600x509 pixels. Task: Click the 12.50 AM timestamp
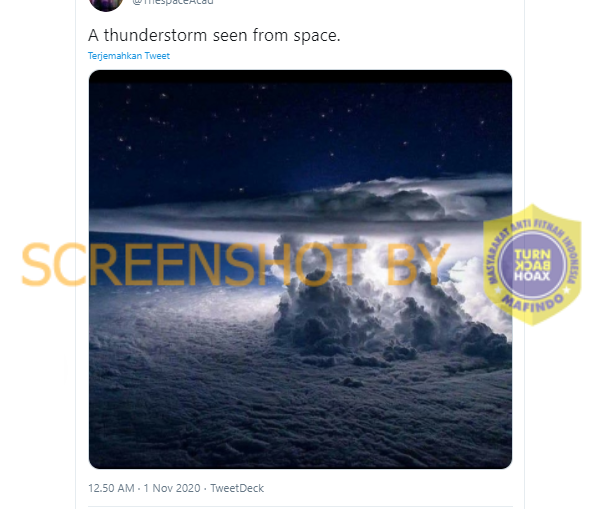point(111,488)
